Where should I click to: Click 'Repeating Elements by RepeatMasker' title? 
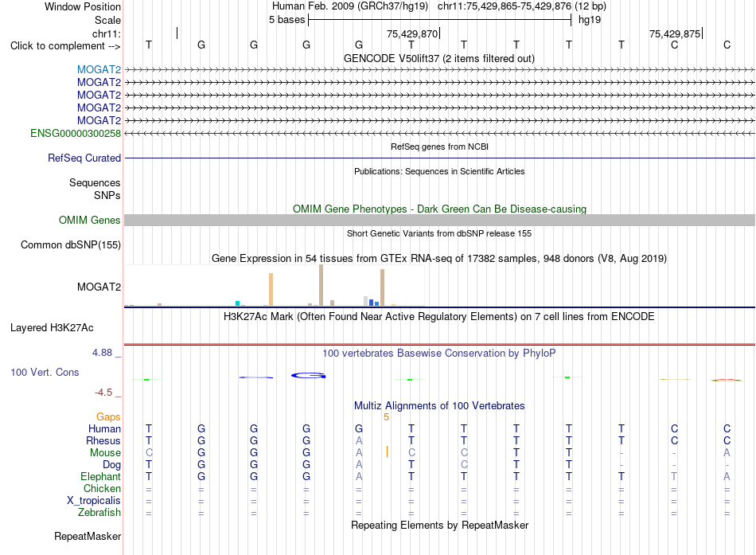440,525
